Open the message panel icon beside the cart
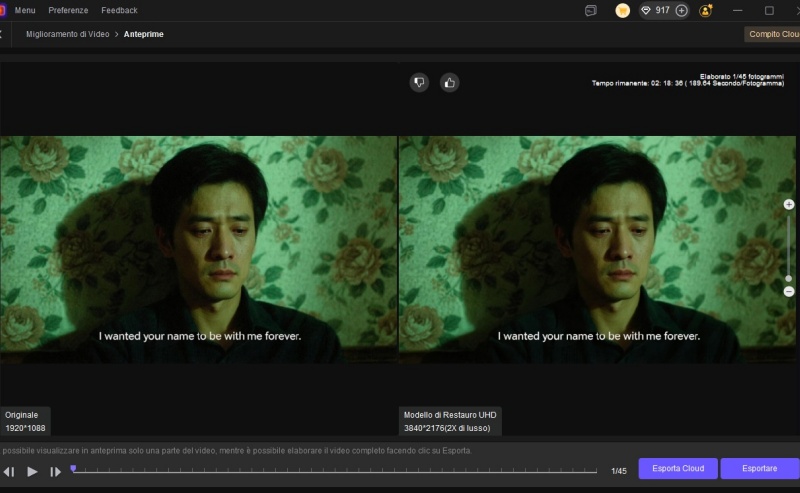800x493 pixels. (591, 10)
